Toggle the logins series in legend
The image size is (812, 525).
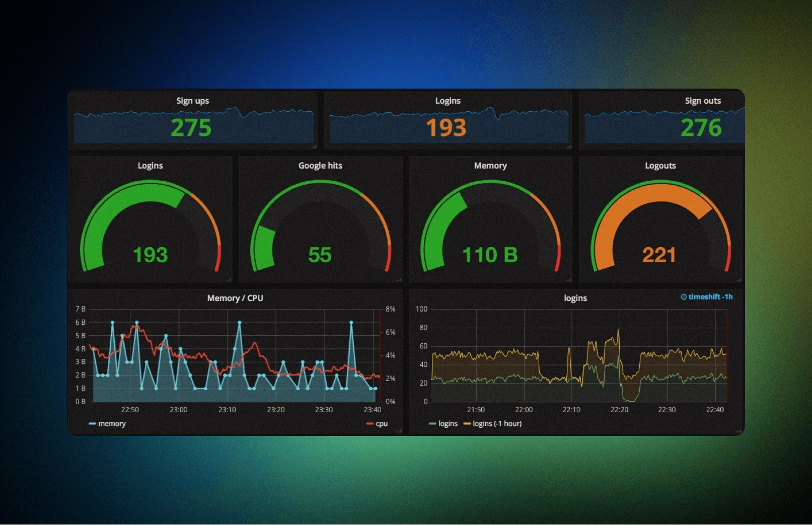[443, 424]
